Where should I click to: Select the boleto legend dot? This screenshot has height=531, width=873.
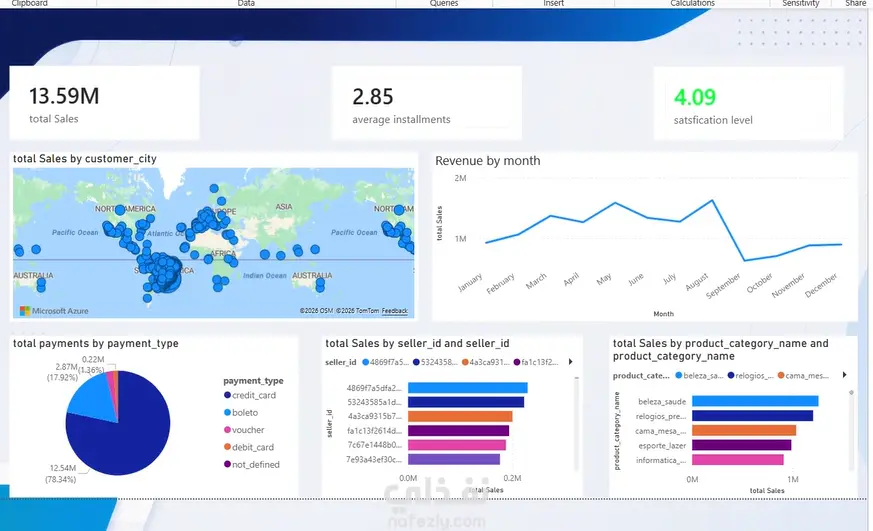[x=227, y=412]
